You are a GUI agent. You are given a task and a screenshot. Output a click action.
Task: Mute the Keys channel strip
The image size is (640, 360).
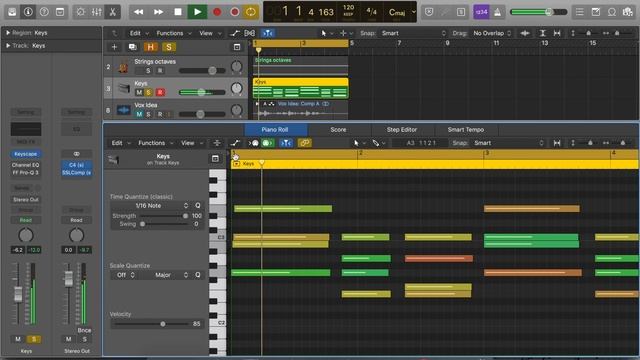point(18,339)
